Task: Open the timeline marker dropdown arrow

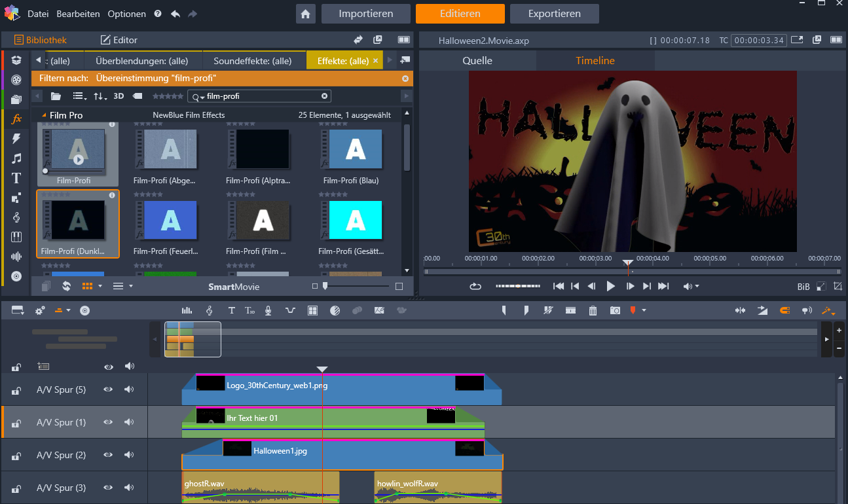Action: point(644,310)
